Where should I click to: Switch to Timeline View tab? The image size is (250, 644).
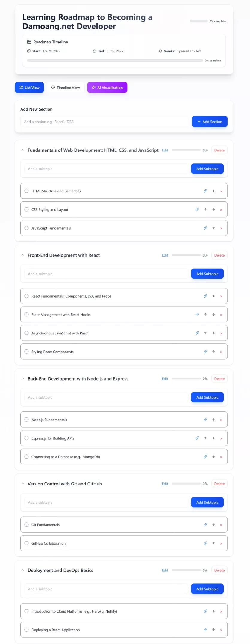pyautogui.click(x=66, y=88)
